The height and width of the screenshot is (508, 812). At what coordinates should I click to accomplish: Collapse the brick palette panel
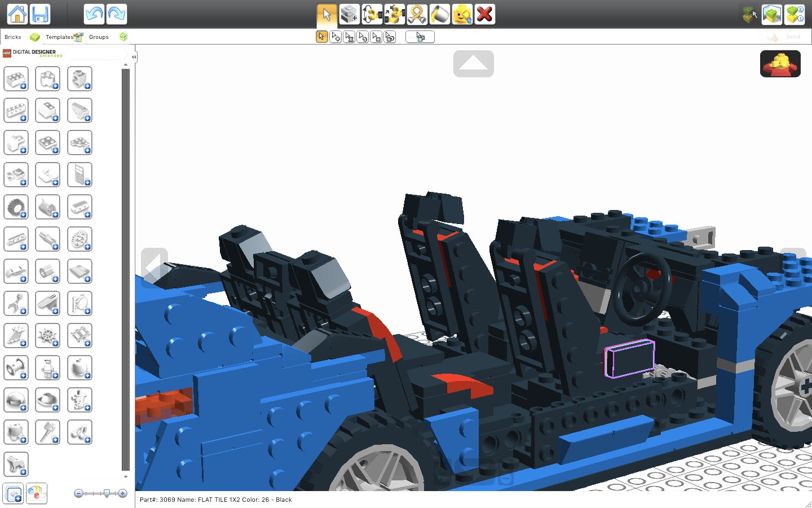[134, 57]
